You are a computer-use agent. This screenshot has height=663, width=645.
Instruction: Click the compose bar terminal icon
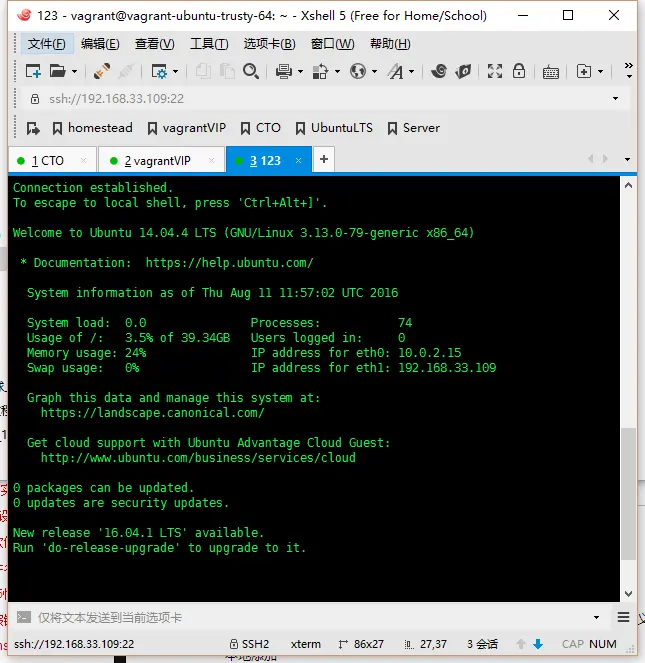tap(24, 618)
